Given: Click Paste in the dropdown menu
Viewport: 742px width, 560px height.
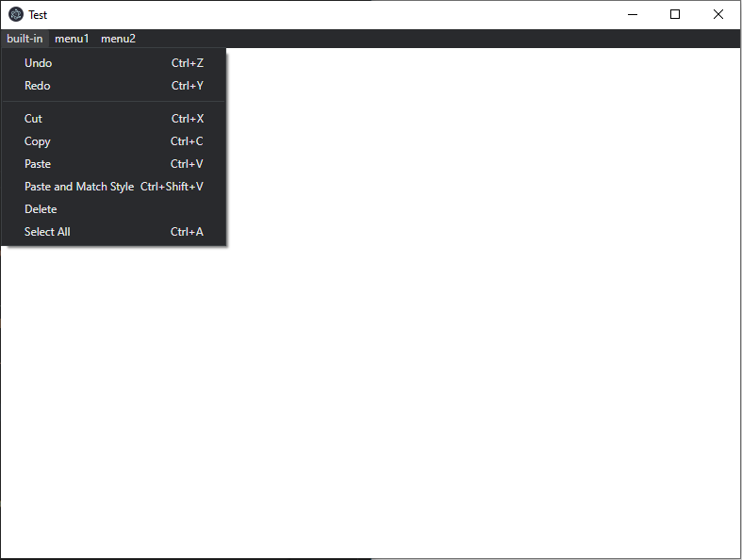Looking at the screenshot, I should coord(113,164).
